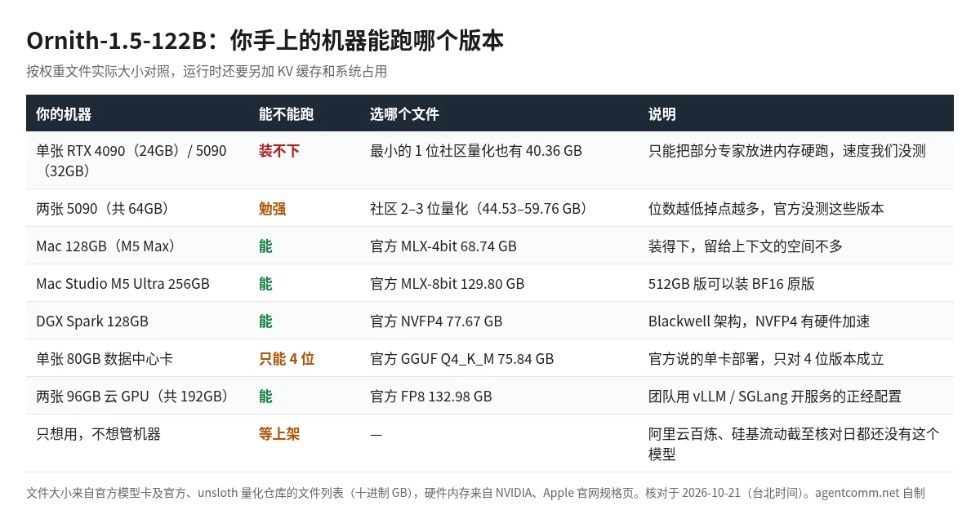The image size is (980, 523).
Task: Click the orange "只能 4 位" status
Action: 287,358
